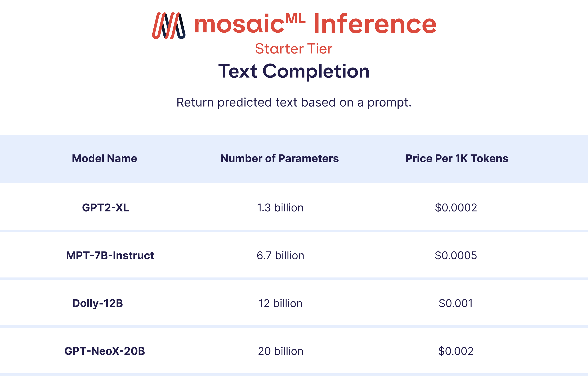Click the Model Name column header
This screenshot has height=380, width=588.
point(104,158)
